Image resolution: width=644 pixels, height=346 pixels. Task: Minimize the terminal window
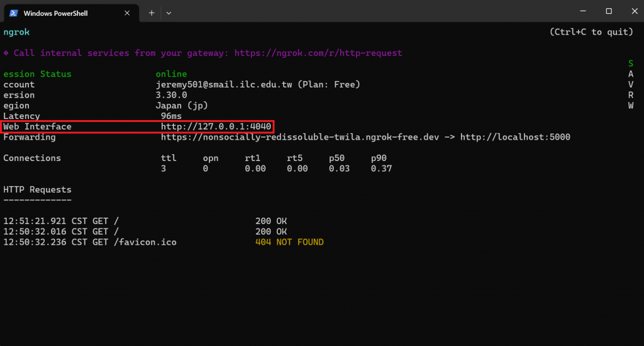click(583, 11)
